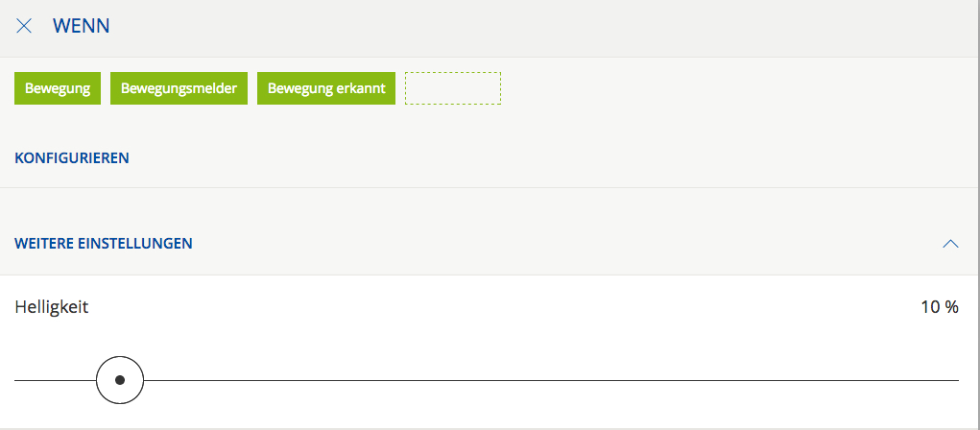This screenshot has width=980, height=430.
Task: Click the Helligkeit label
Action: tap(52, 307)
